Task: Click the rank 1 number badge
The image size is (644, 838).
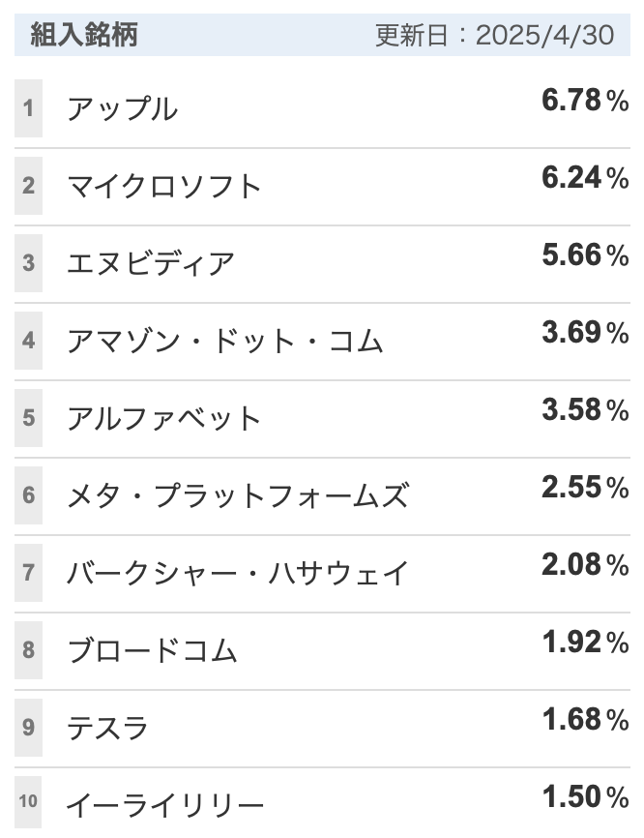Action: [x=28, y=108]
